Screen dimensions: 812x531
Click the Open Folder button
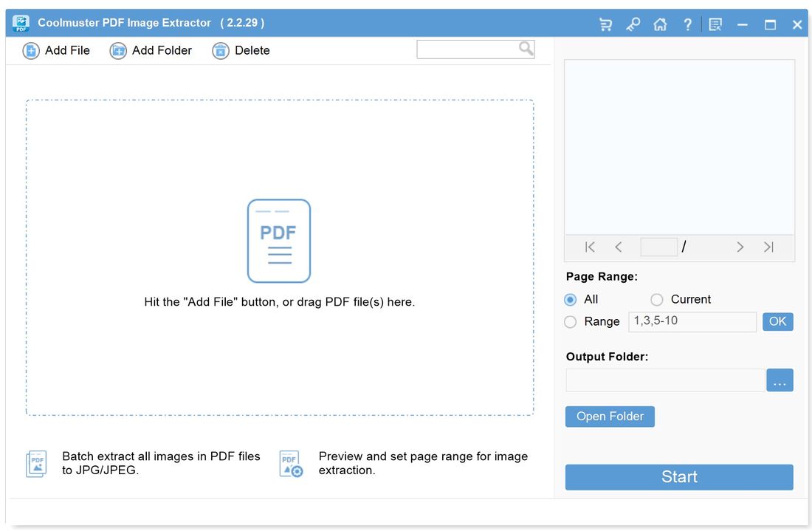pos(610,416)
